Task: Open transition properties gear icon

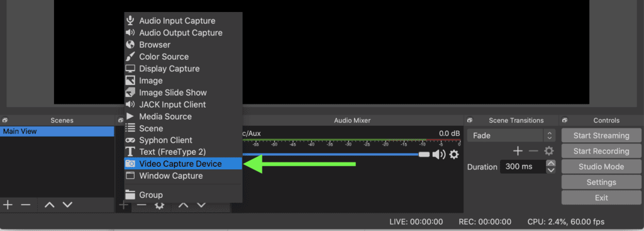Action: tap(548, 151)
